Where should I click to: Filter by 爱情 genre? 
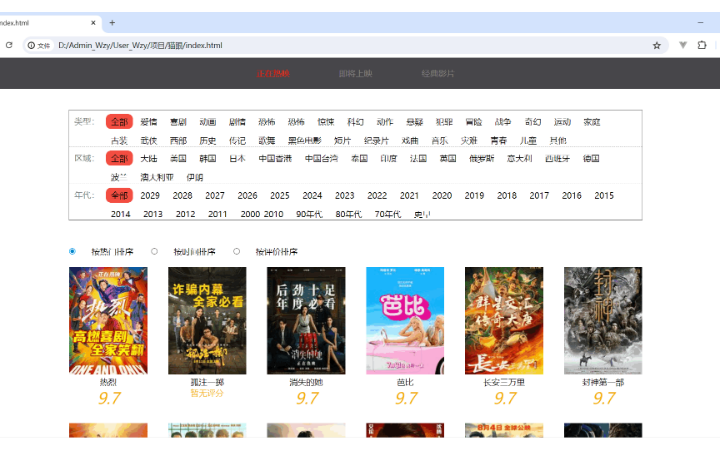(x=149, y=122)
